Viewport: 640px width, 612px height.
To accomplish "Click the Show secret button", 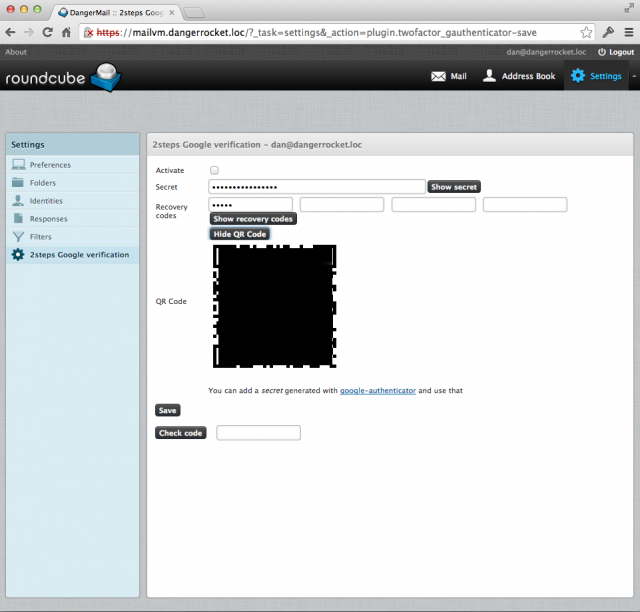I will coord(454,187).
